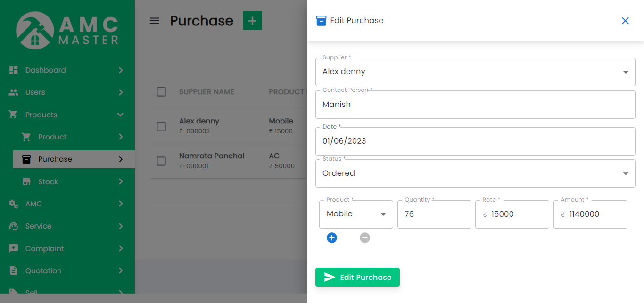The height and width of the screenshot is (303, 644).
Task: Click the Complaint icon in sidebar
Action: point(14,248)
